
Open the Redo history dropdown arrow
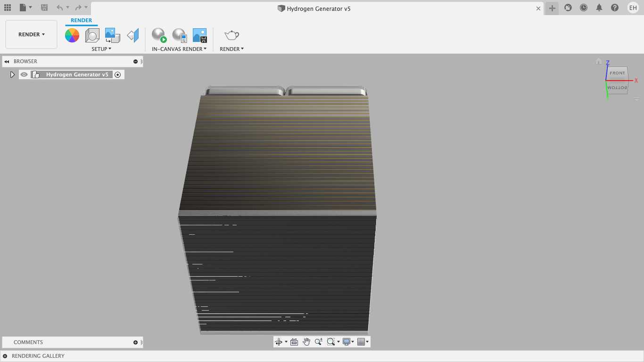tap(86, 8)
